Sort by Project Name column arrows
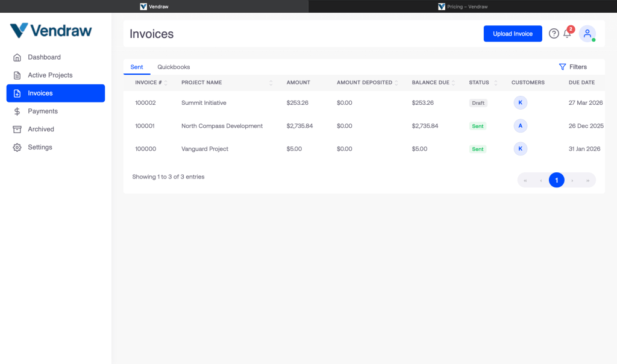 pos(271,83)
